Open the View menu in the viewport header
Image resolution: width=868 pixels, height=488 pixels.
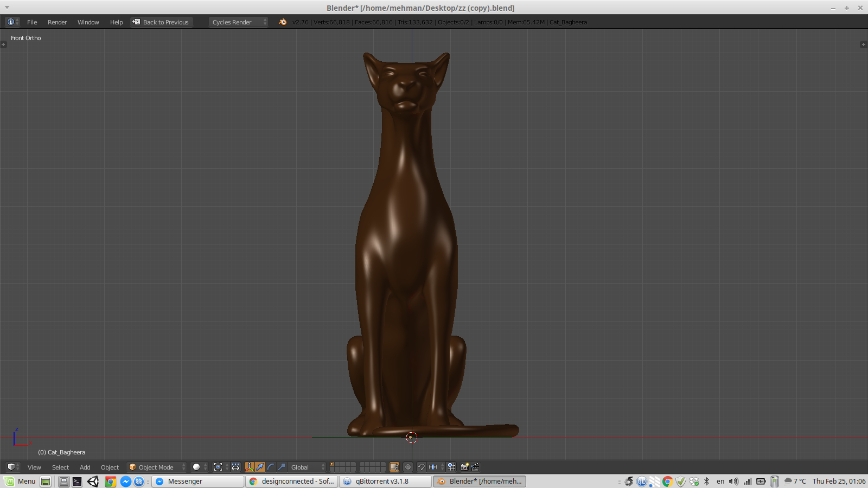[x=34, y=467]
